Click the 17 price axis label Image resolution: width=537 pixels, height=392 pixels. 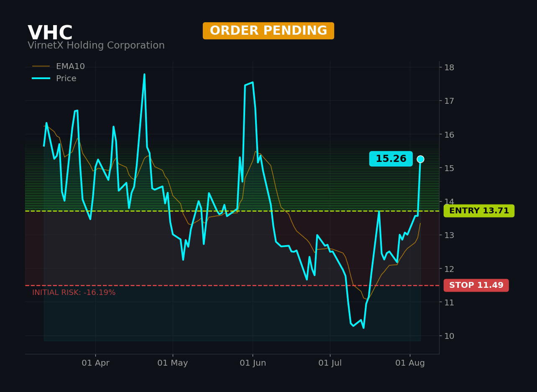tap(449, 101)
